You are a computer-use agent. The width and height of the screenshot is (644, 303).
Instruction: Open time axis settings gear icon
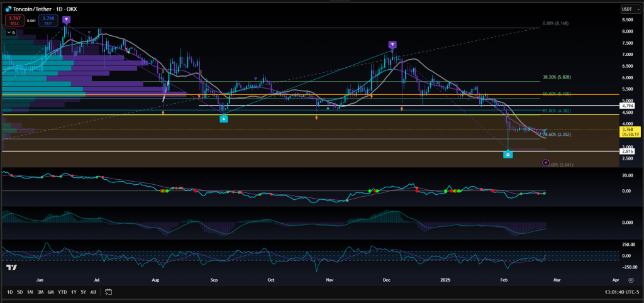(631, 280)
